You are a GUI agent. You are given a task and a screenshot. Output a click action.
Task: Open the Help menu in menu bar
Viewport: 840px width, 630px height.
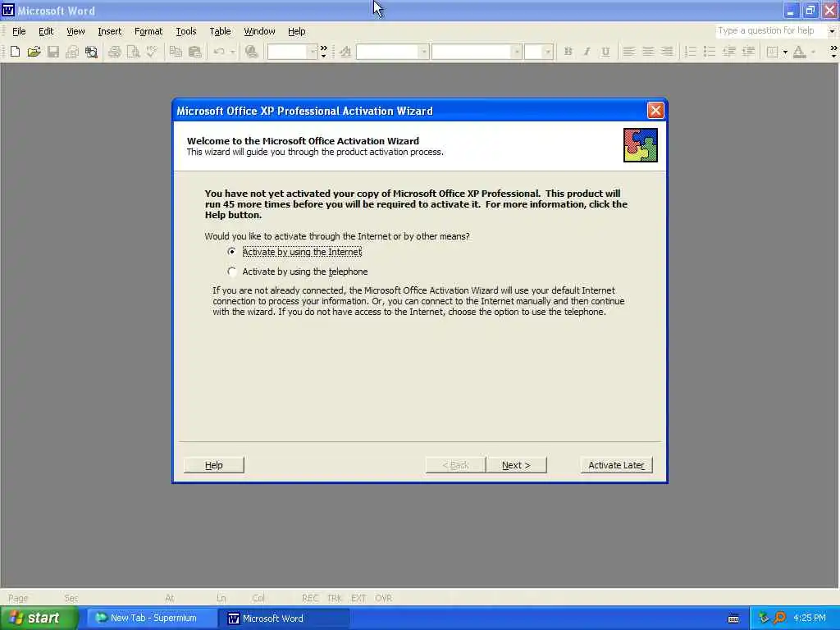[x=296, y=31]
